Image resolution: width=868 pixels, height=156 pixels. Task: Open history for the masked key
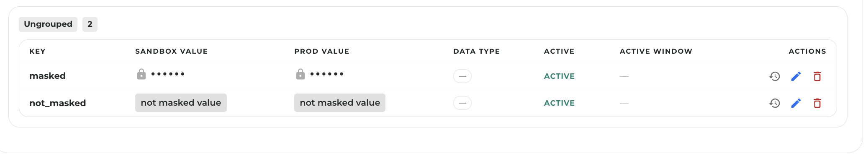pos(775,76)
